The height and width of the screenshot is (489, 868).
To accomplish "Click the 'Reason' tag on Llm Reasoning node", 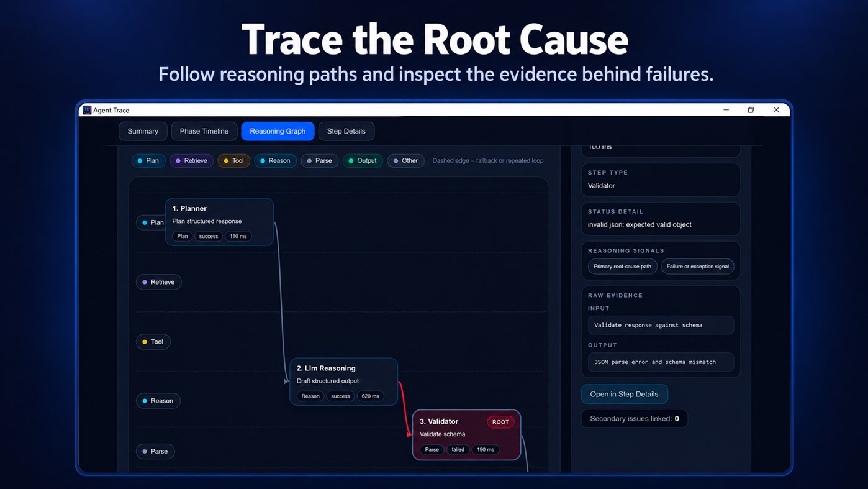I will [310, 396].
